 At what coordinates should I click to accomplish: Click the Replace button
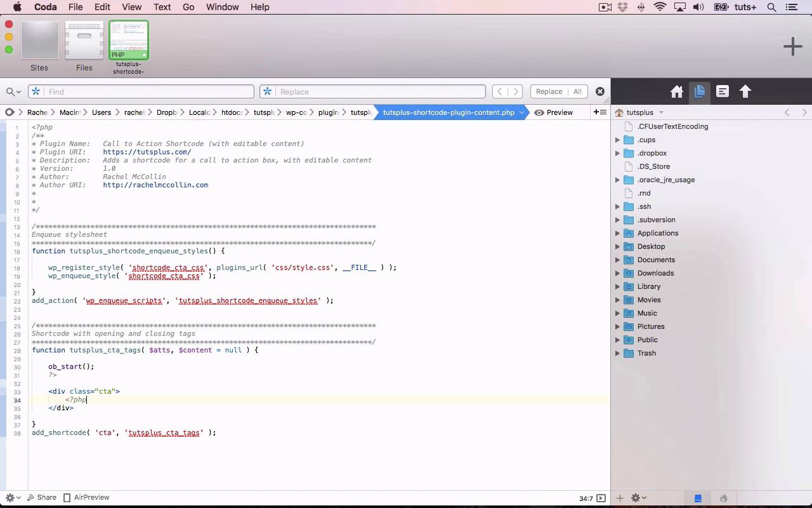549,91
